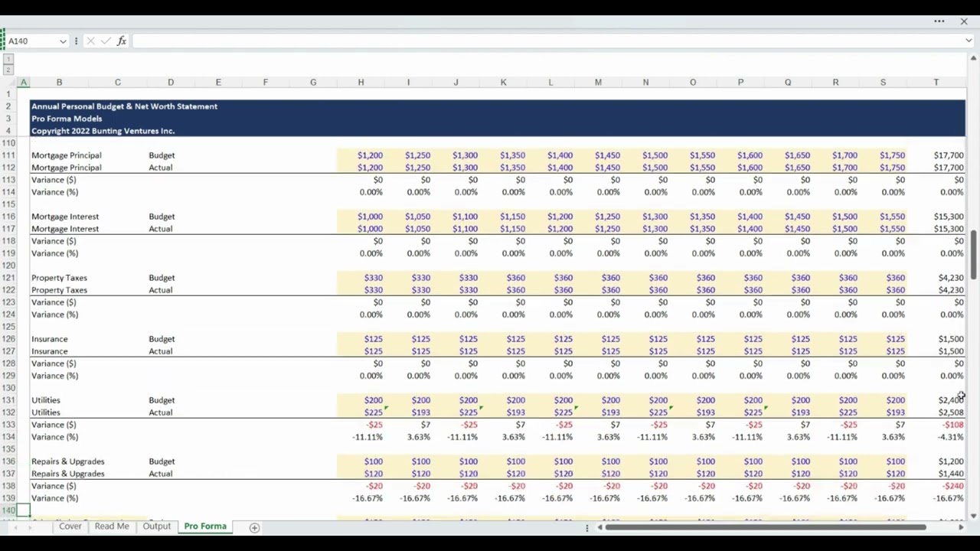Click the -4.31% variance in row 134
This screenshot has width=980, height=551.
(x=951, y=437)
